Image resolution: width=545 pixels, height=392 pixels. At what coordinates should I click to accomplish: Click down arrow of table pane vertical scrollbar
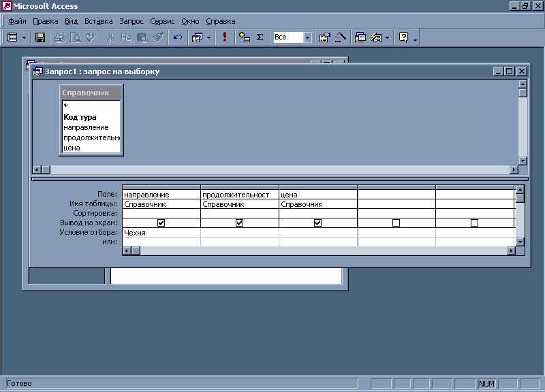point(523,161)
